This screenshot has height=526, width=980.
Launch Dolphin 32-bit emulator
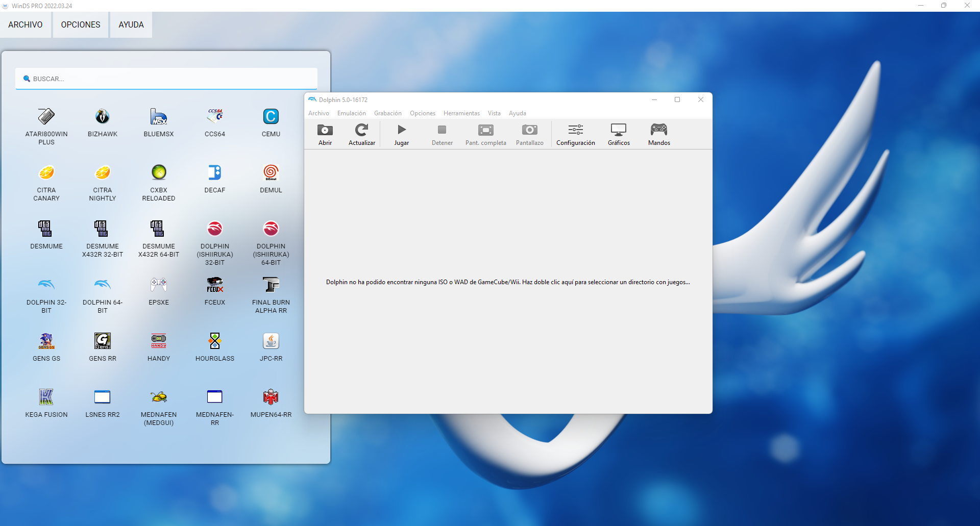(46, 295)
